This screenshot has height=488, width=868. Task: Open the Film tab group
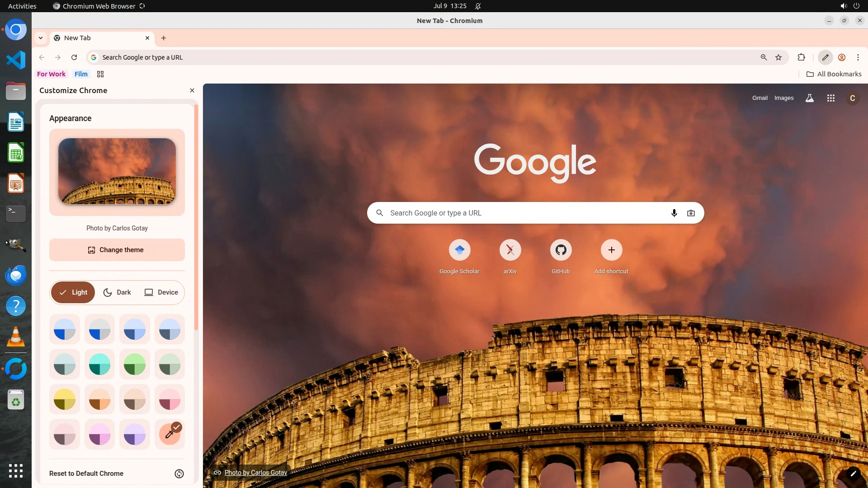(81, 74)
